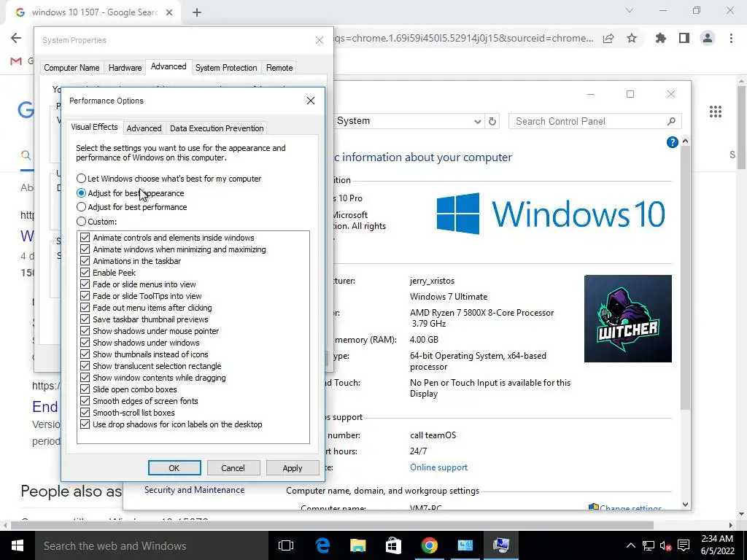Click the Search the web and Windows box
This screenshot has width=747, height=560.
tap(152, 545)
